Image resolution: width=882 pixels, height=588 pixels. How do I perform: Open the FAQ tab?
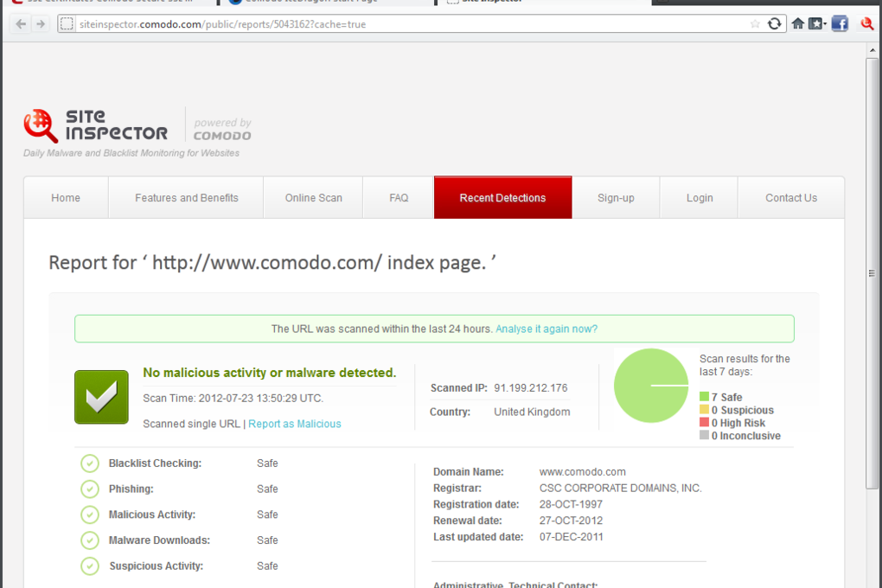[399, 197]
